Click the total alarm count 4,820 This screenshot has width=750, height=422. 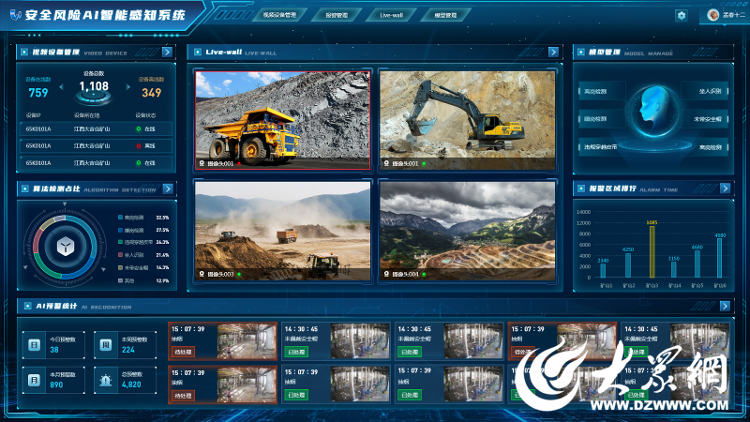pos(132,385)
